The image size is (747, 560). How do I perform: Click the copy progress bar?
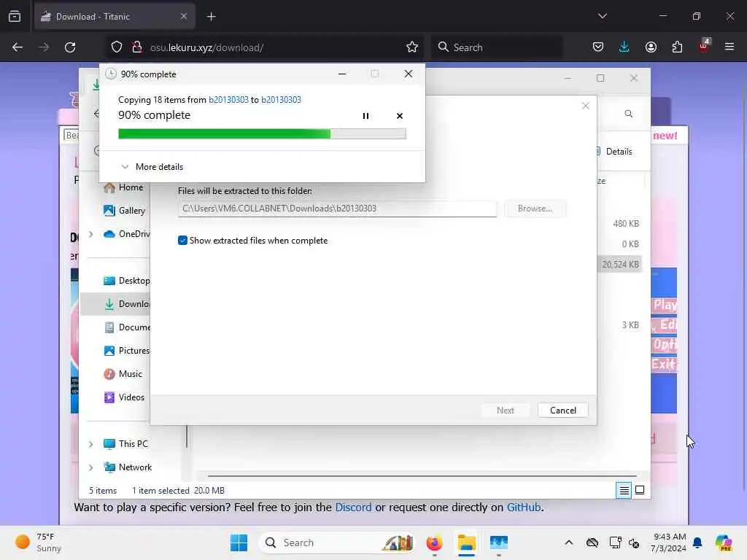click(262, 134)
